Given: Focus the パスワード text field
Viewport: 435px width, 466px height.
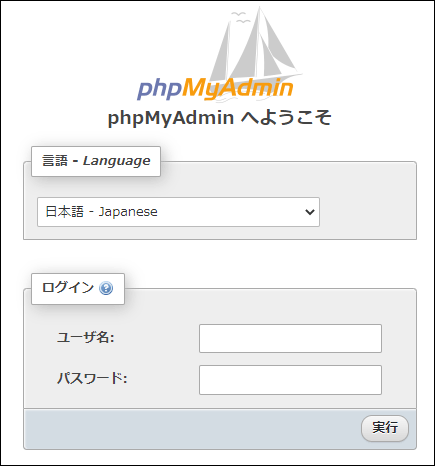Looking at the screenshot, I should (x=290, y=380).
